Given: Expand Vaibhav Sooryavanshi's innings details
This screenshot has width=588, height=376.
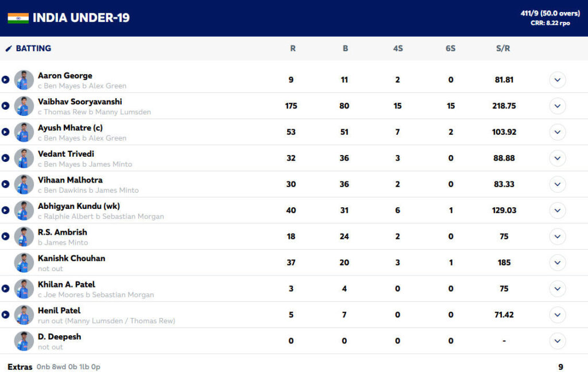Looking at the screenshot, I should [x=557, y=106].
